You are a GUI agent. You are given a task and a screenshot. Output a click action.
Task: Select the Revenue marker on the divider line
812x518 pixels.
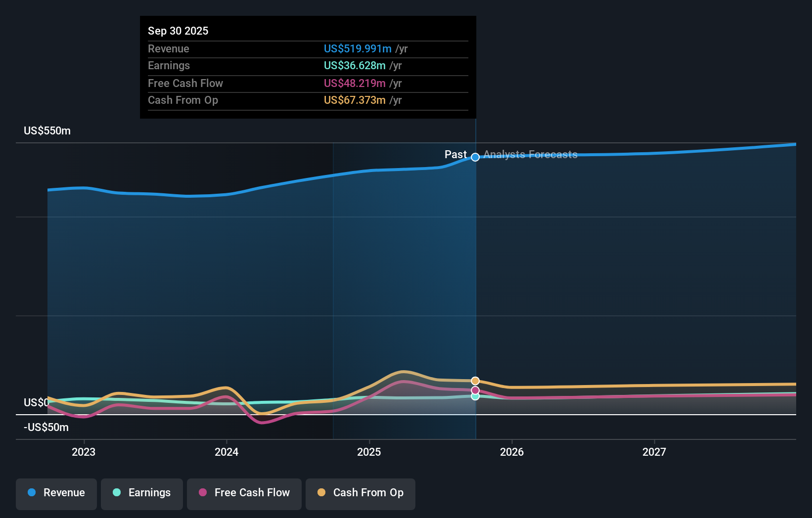point(475,157)
